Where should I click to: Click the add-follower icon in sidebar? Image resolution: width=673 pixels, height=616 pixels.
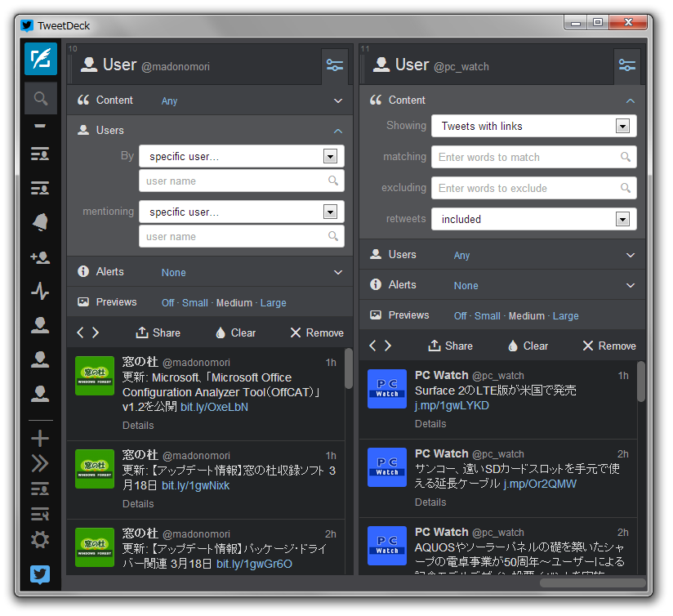tap(40, 255)
